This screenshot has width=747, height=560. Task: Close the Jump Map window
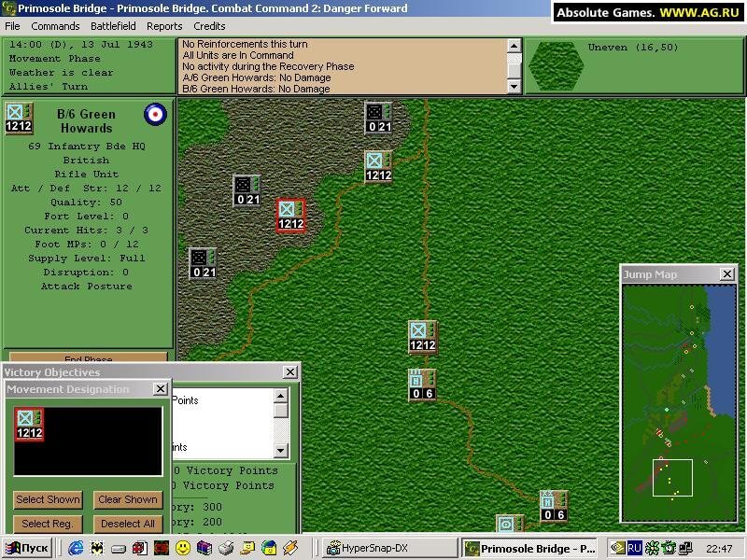point(727,273)
